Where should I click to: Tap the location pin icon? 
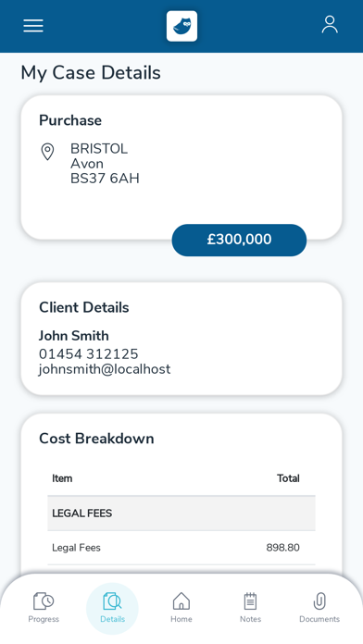tap(47, 152)
